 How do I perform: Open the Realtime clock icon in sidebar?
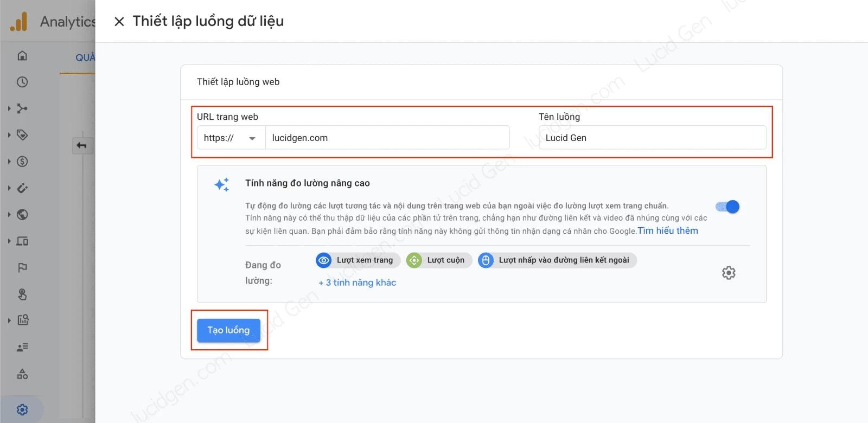pyautogui.click(x=22, y=82)
